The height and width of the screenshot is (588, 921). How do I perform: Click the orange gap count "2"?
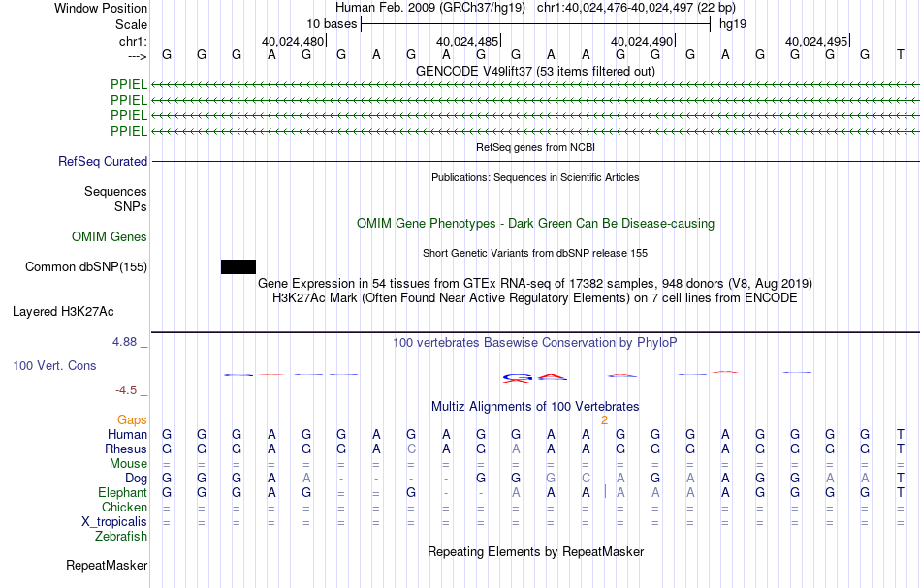[x=604, y=420]
